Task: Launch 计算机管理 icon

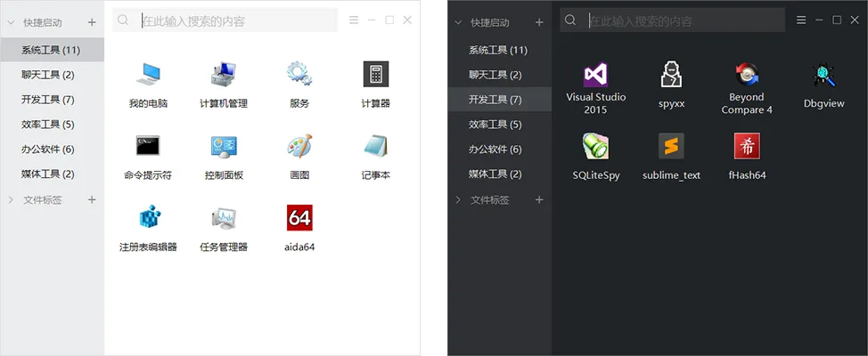Action: click(224, 74)
